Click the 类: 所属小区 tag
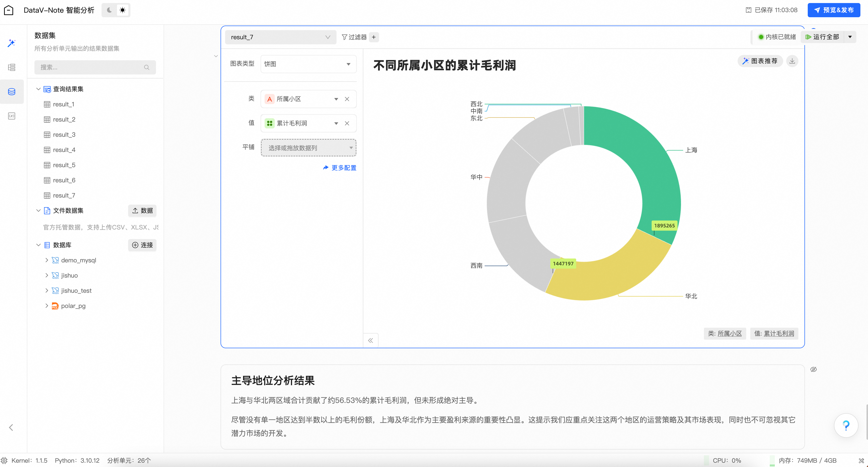Screen dimensions: 868x467 725,334
